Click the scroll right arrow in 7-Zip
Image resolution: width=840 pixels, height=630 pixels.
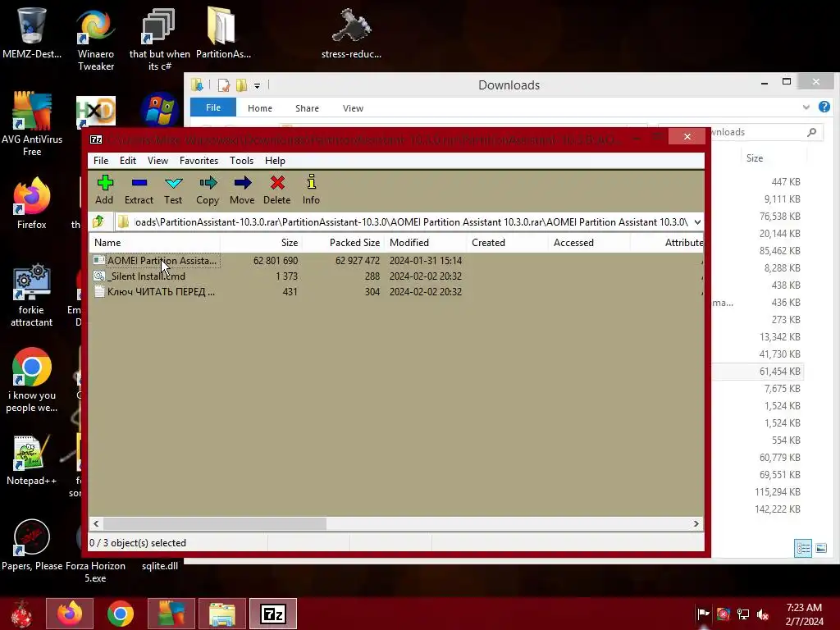tap(696, 523)
